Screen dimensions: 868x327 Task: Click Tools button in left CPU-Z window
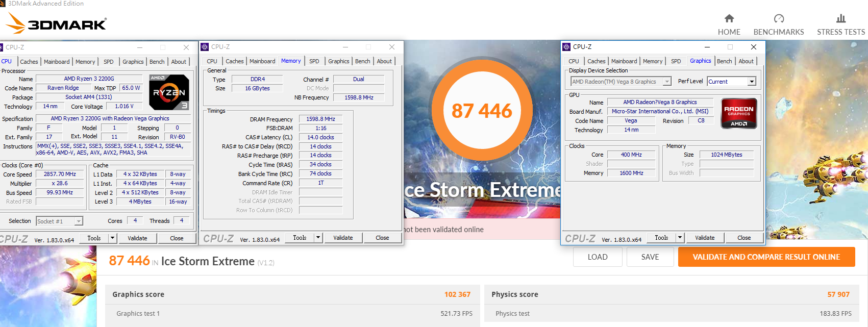pos(94,238)
